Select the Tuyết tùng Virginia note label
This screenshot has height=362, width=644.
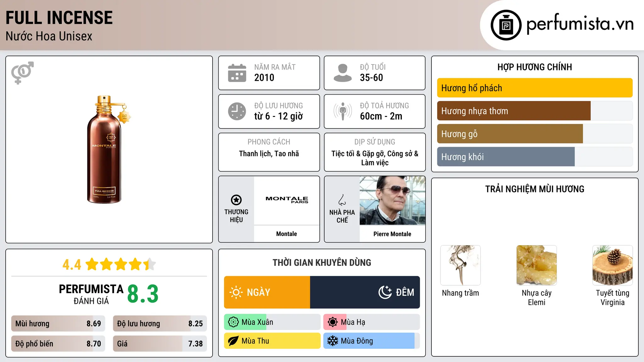pyautogui.click(x=613, y=298)
